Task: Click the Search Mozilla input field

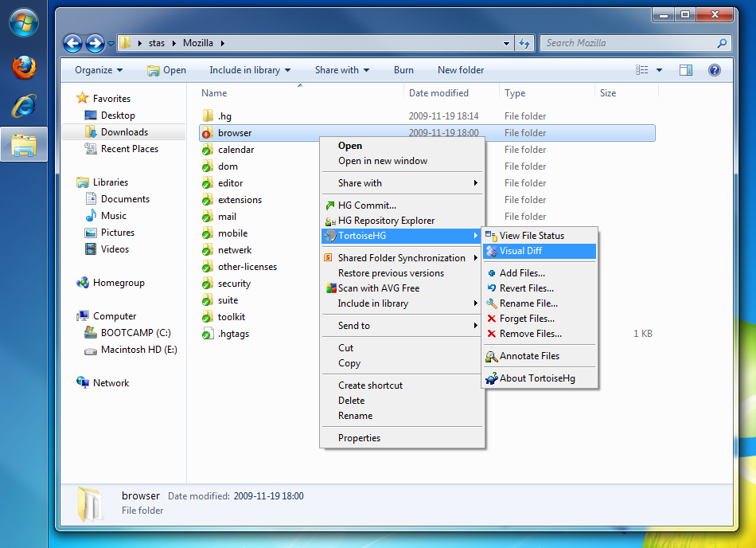Action: pos(629,43)
